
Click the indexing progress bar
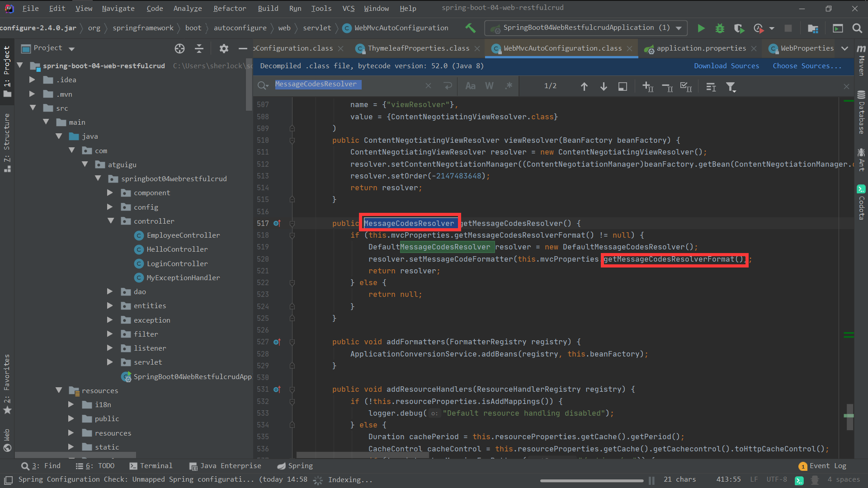591,480
